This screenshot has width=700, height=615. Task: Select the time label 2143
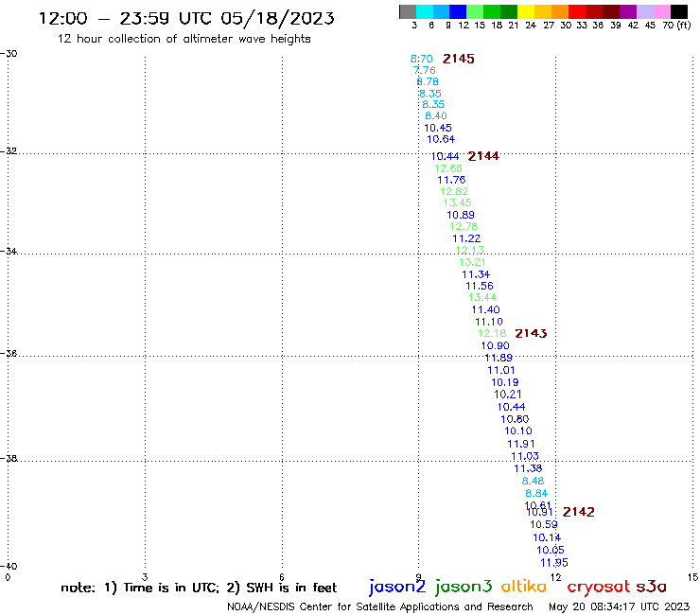(531, 333)
